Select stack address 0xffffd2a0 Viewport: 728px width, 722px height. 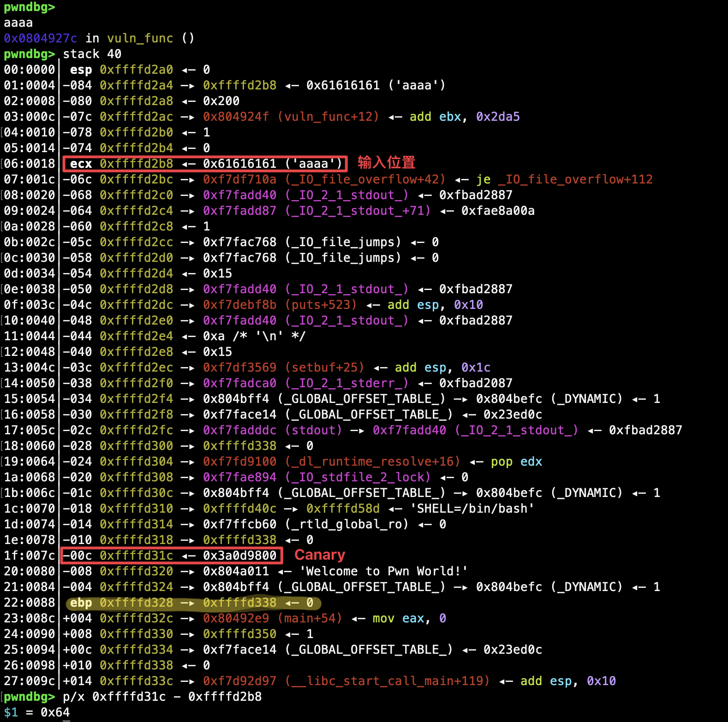coord(137,70)
